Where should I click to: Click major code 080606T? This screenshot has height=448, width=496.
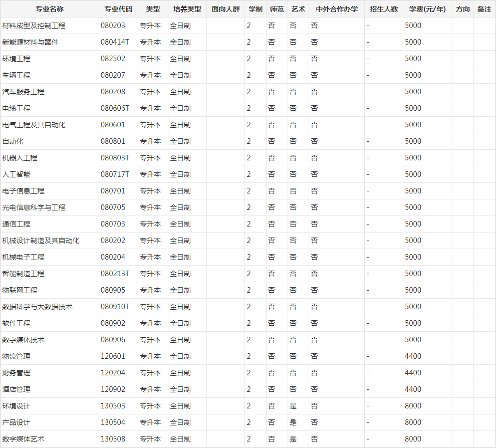pyautogui.click(x=115, y=108)
